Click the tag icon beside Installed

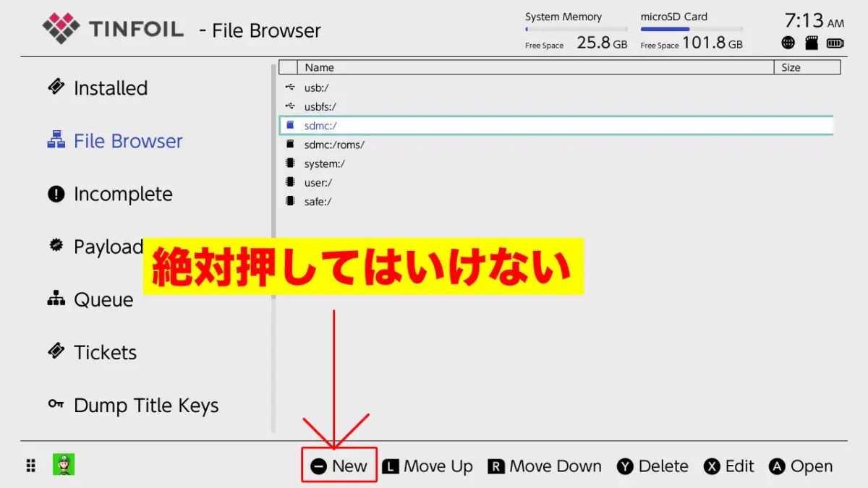point(56,87)
